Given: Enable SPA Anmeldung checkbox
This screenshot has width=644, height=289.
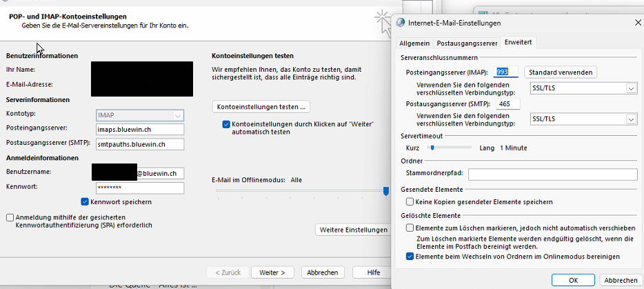Looking at the screenshot, I should [x=10, y=217].
